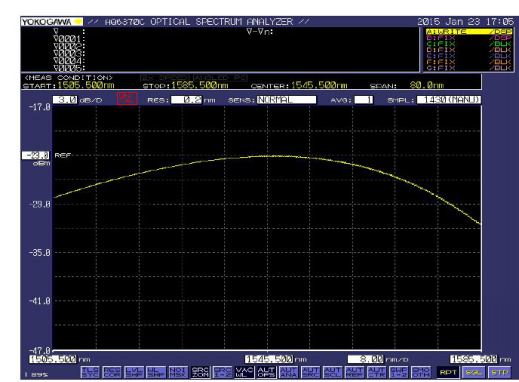Image resolution: width=519 pixels, height=382 pixels.
Task: Click the 1545.500 nm center axis field
Action: (269, 359)
